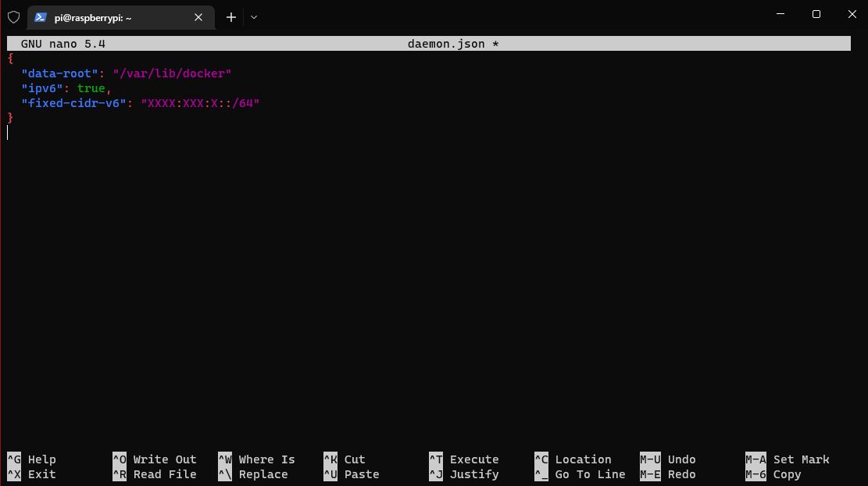Click the Go To Line shortcut
The height and width of the screenshot is (486, 868).
(580, 474)
